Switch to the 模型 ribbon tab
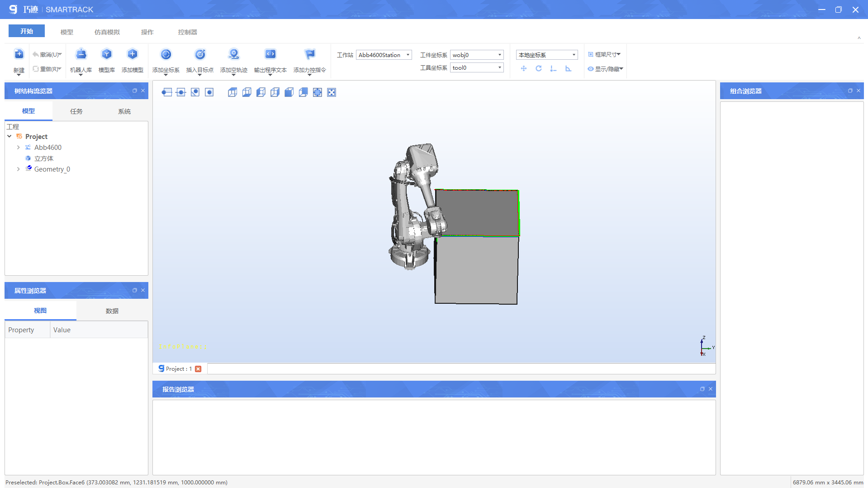The height and width of the screenshot is (488, 868). click(x=67, y=32)
